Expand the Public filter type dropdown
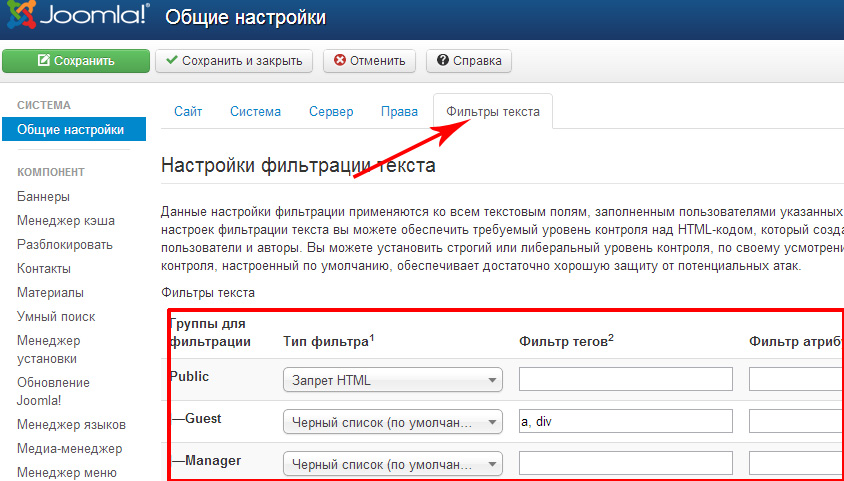 click(x=392, y=380)
